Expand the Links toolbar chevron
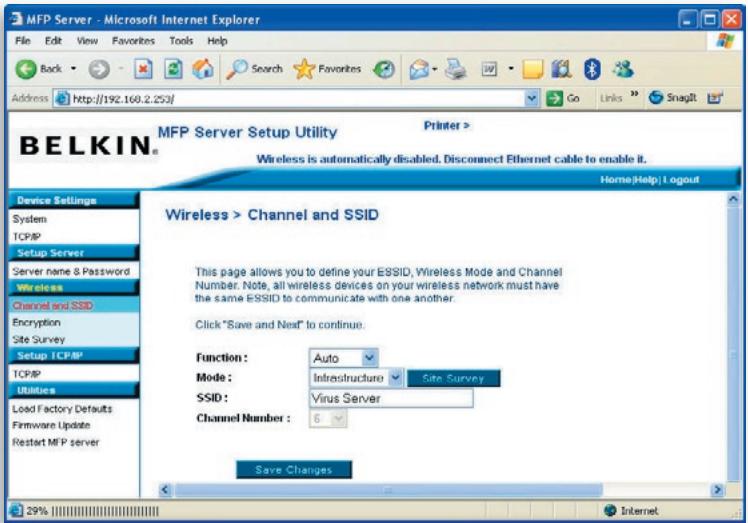 634,94
